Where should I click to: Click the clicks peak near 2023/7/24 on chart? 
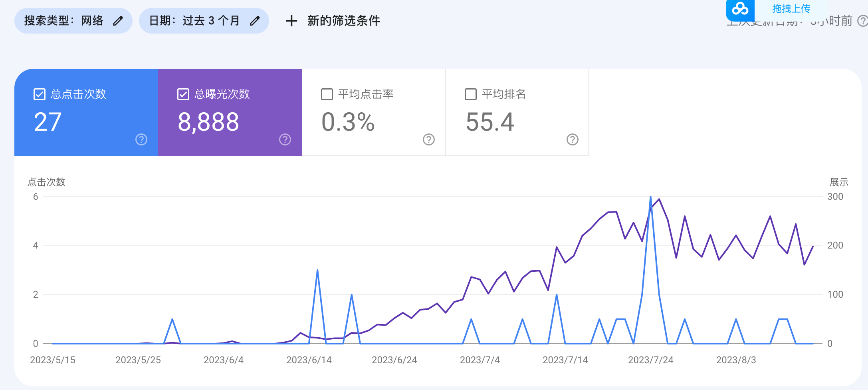pyautogui.click(x=651, y=197)
